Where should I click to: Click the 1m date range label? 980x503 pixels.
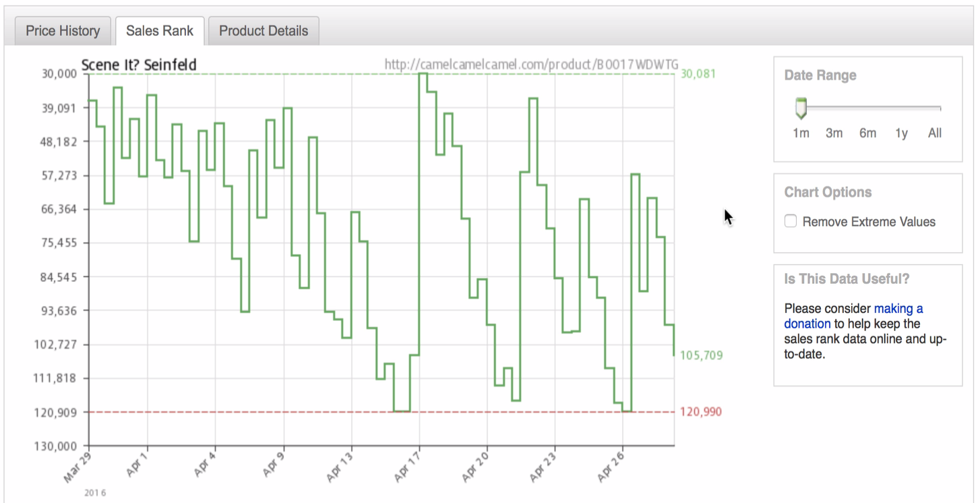coord(801,133)
